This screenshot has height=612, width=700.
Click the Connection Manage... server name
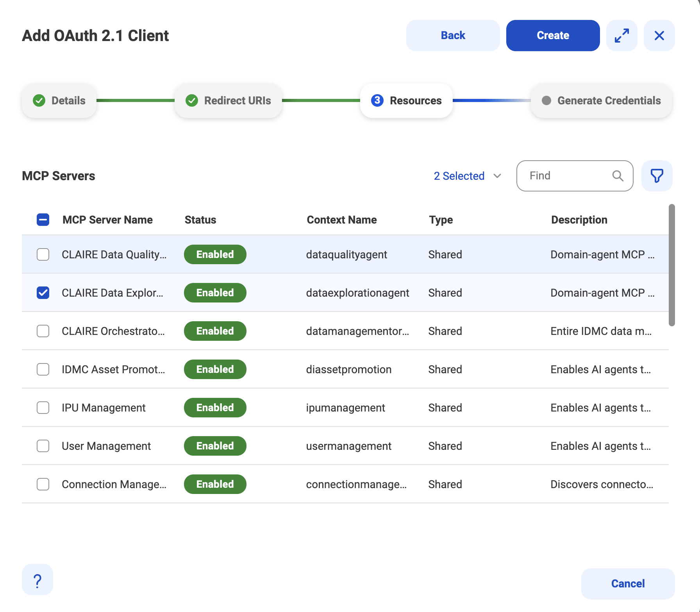coord(114,484)
